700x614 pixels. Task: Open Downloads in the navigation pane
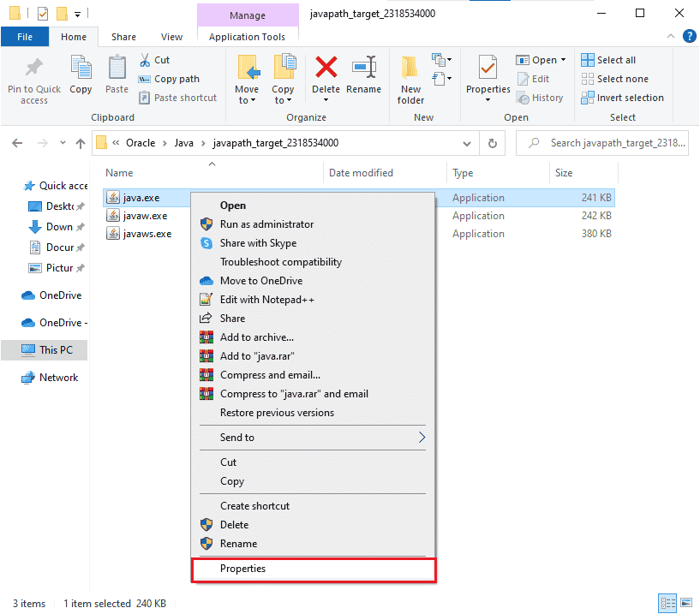[57, 227]
